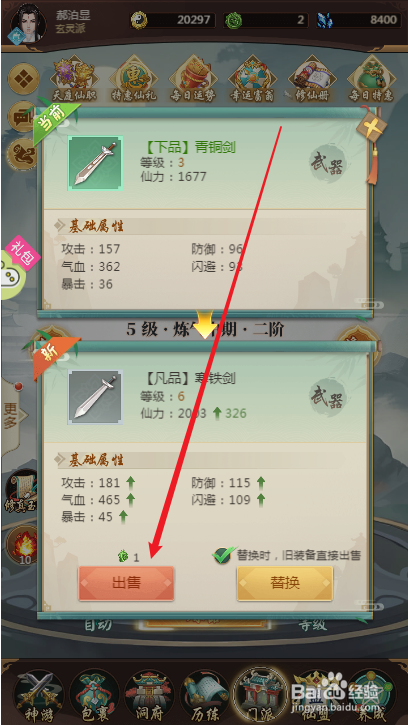Click the 寒铁剑 new weapon thumbnail

pyautogui.click(x=95, y=397)
